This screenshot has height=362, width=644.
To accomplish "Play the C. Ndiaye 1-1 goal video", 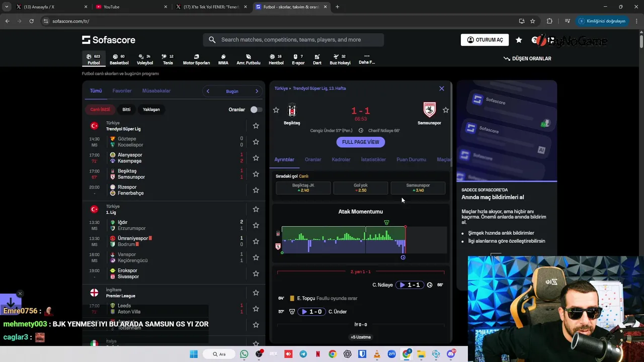I will click(x=410, y=285).
